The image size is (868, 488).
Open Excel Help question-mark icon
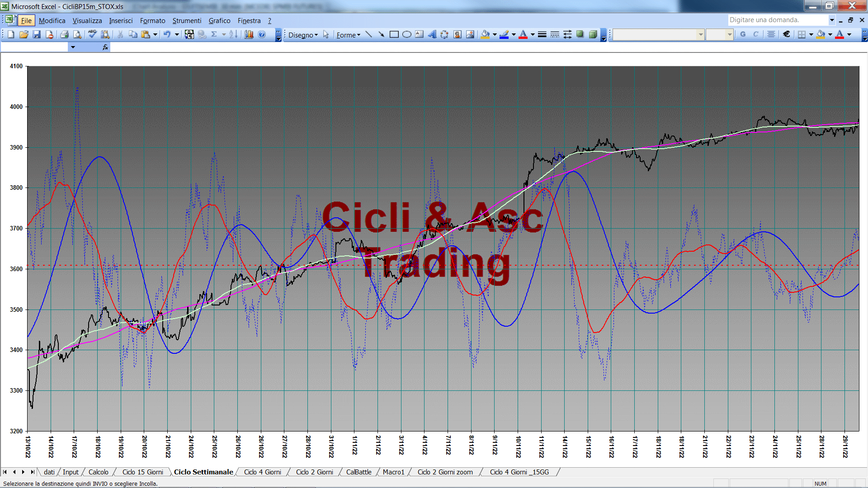[262, 34]
